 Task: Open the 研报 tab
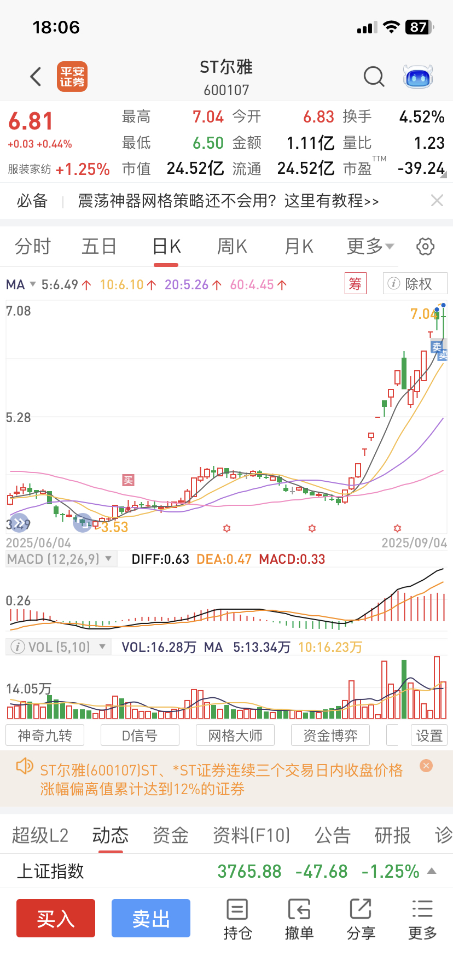[x=393, y=835]
